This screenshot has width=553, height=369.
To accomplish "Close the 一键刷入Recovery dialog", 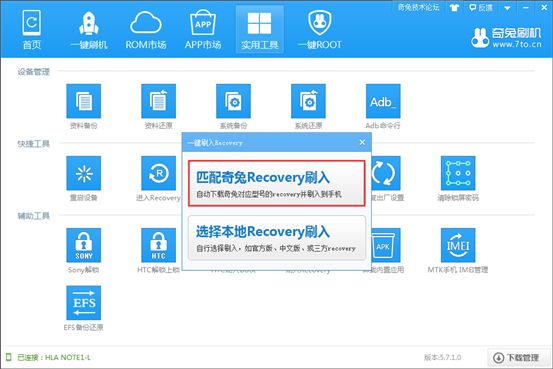I will click(362, 143).
